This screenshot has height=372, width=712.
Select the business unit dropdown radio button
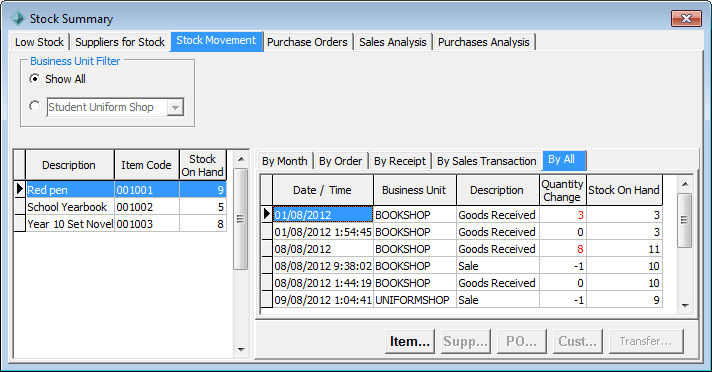click(35, 106)
